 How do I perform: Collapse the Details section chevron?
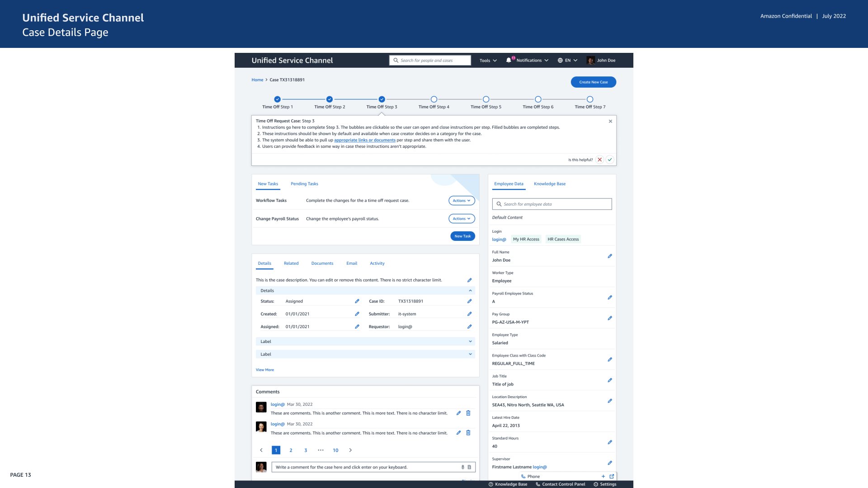(x=470, y=291)
